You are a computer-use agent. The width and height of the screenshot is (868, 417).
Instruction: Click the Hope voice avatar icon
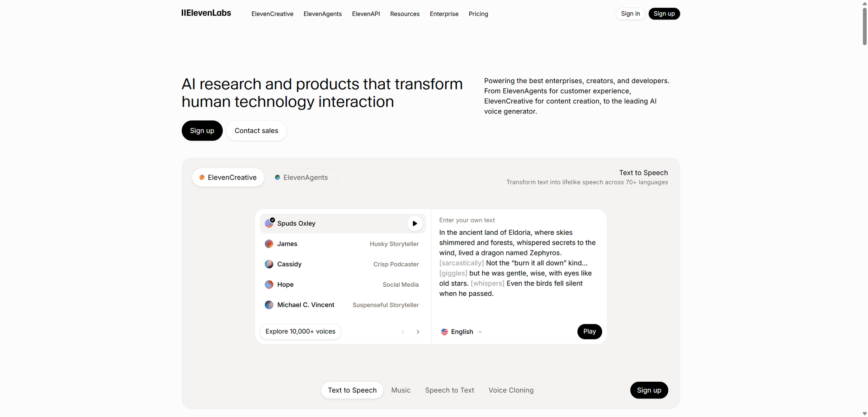269,284
